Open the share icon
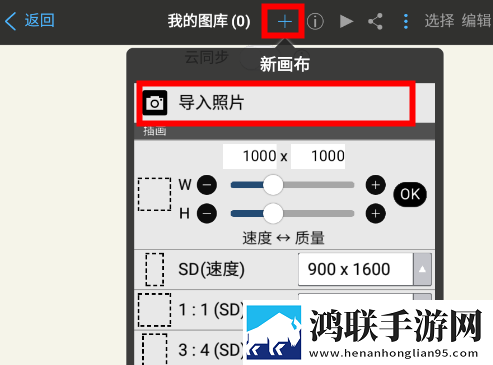 (375, 22)
